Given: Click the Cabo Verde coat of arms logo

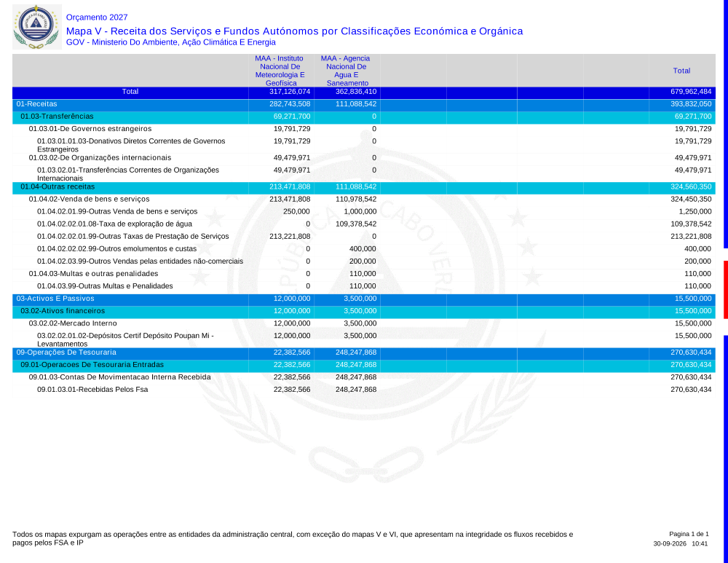Looking at the screenshot, I should 36,27.
